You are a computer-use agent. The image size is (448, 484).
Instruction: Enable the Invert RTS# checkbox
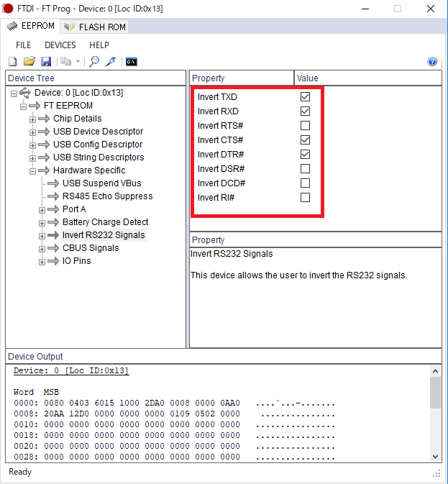[x=305, y=126]
